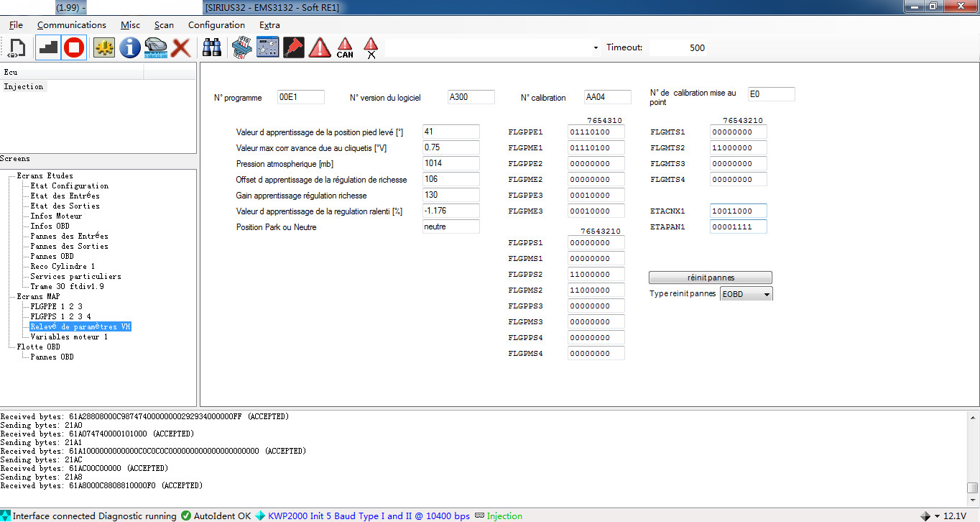980x522 pixels.
Task: Select Variables moteur 1 screen
Action: pyautogui.click(x=70, y=336)
